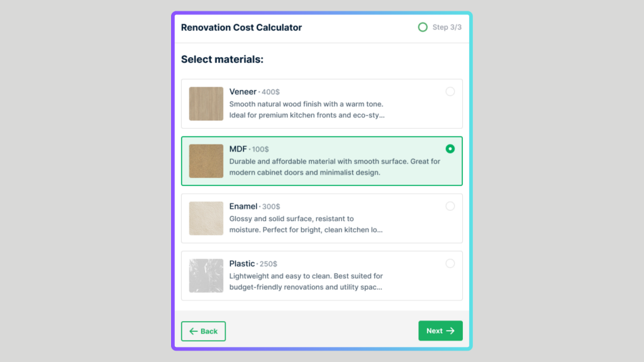Proceed with the Next button
Image resolution: width=644 pixels, height=362 pixels.
point(440,331)
